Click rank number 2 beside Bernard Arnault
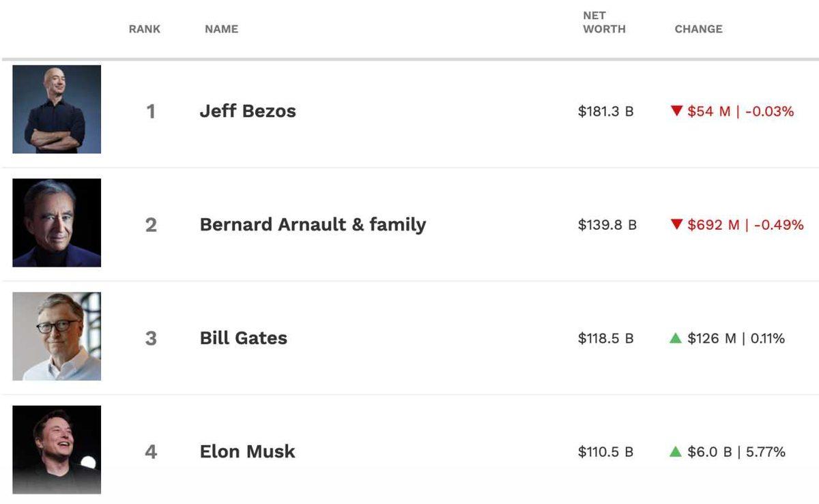819x504 pixels. pyautogui.click(x=152, y=224)
